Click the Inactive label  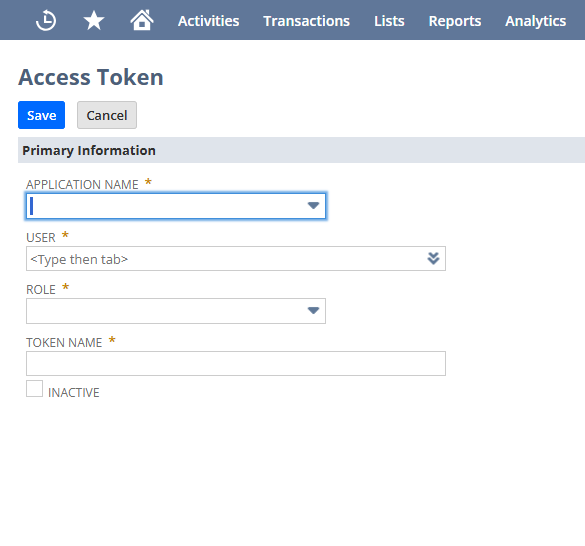(73, 393)
